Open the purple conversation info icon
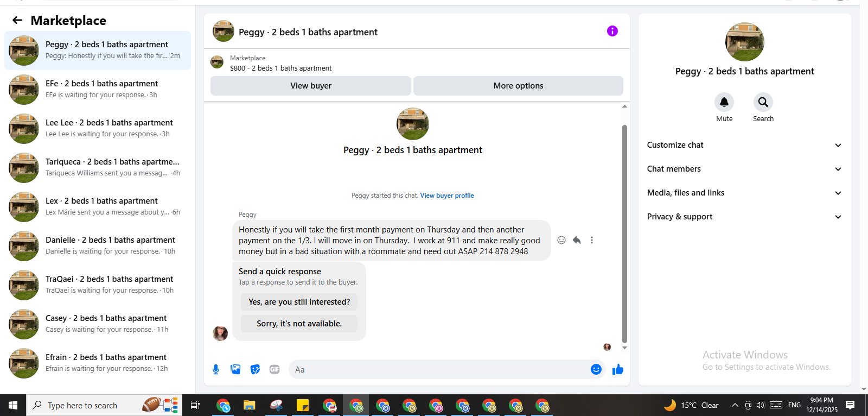The height and width of the screenshot is (416, 868). pyautogui.click(x=612, y=31)
